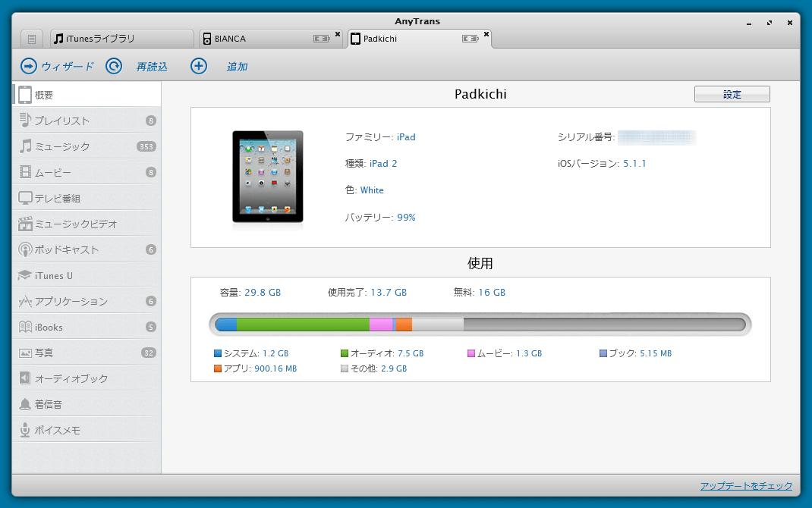Click the add (追加) plus icon
This screenshot has height=508, width=812.
199,66
